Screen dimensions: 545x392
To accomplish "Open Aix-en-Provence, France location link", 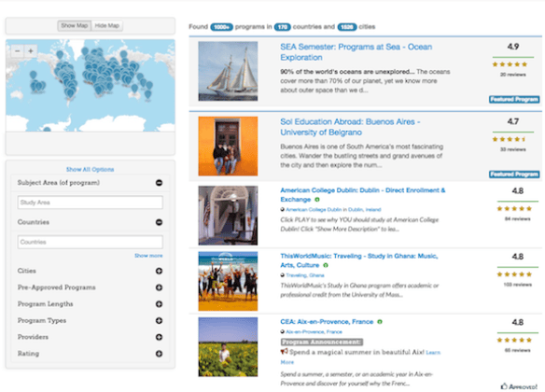I will [314, 332].
